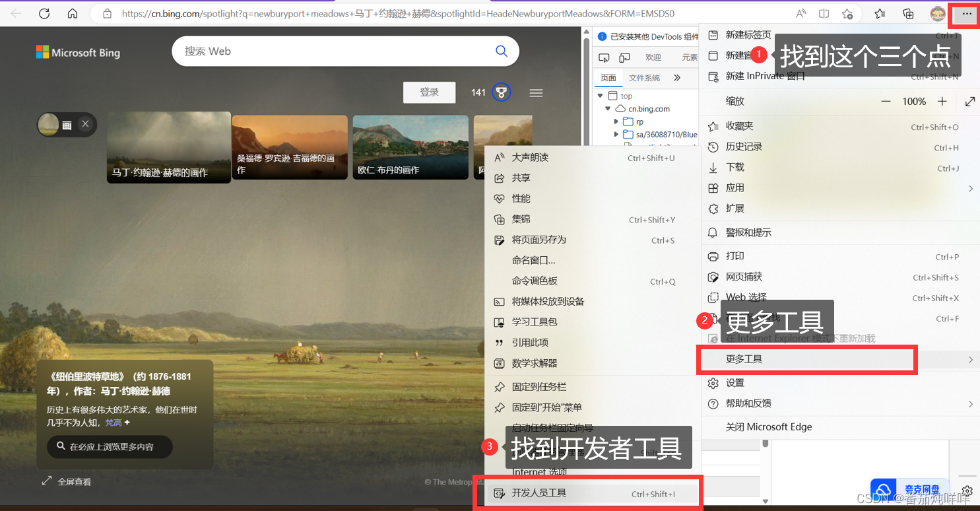
Task: Click the 梵高 link in info card
Action: (x=114, y=423)
